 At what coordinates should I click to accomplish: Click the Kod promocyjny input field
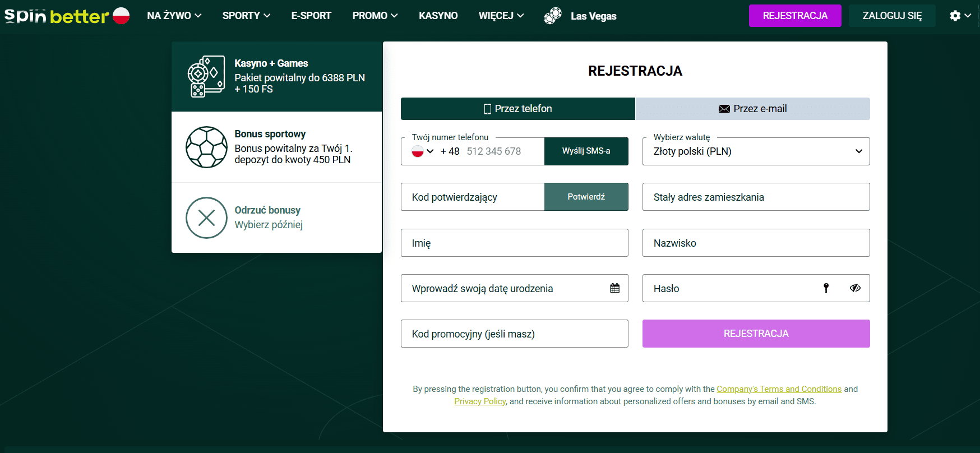(x=514, y=334)
